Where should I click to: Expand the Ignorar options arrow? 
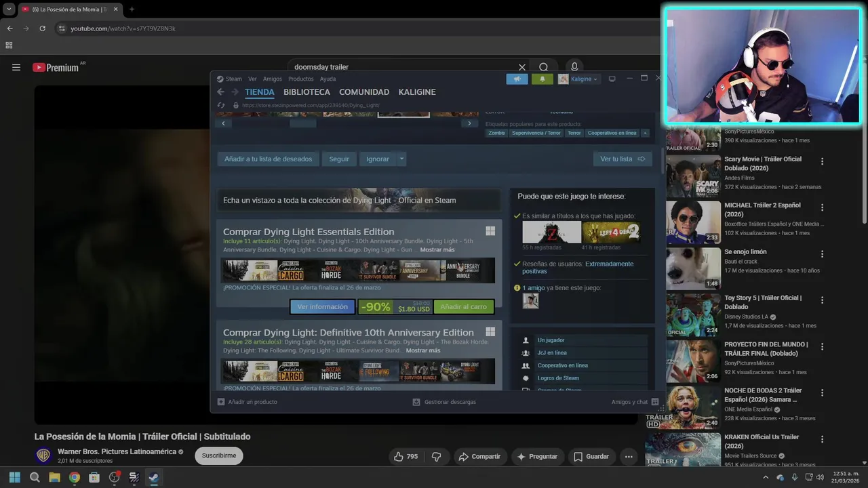401,159
